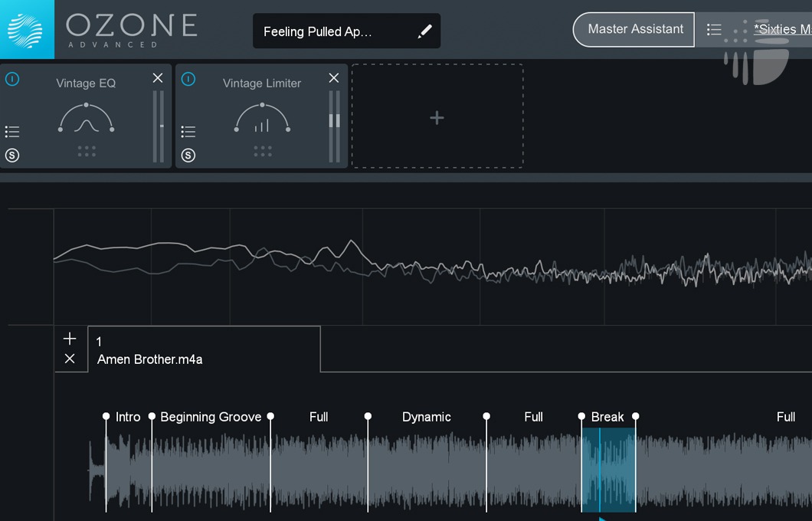Open the Sixties preset name
Screen dimensions: 812x521
[x=782, y=30]
